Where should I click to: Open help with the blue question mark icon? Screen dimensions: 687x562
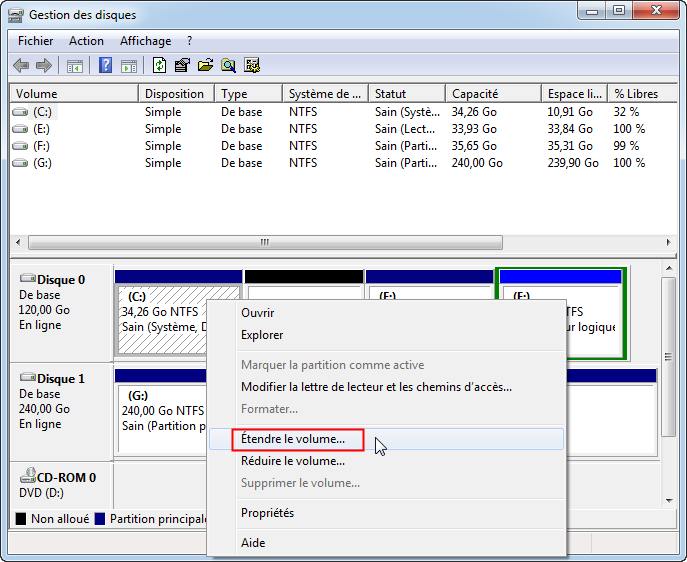[x=105, y=66]
